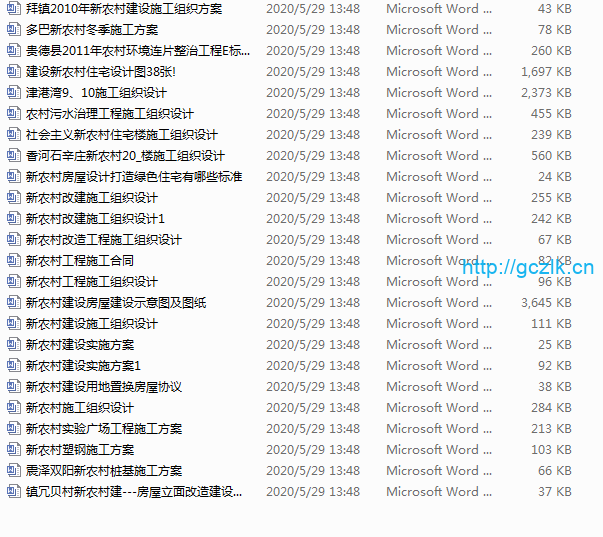The image size is (603, 537).
Task: Click the icon beside 新农村工程施工合同
Action: point(14,261)
